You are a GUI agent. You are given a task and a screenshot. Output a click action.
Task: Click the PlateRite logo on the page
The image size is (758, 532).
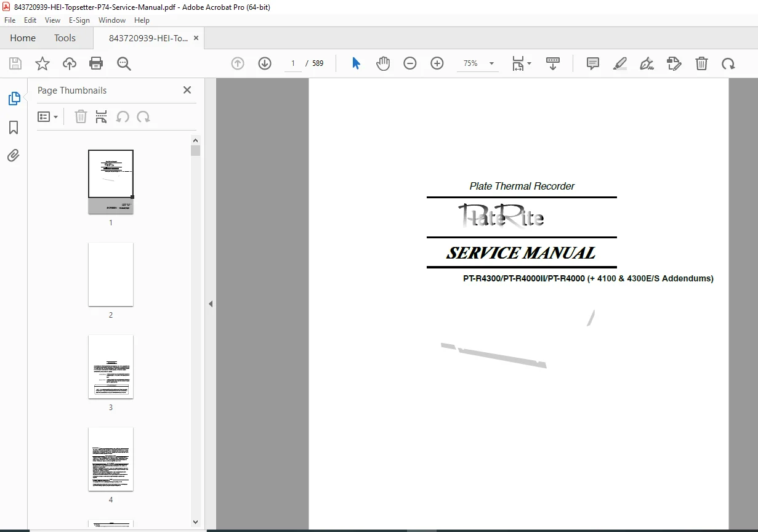tap(501, 216)
